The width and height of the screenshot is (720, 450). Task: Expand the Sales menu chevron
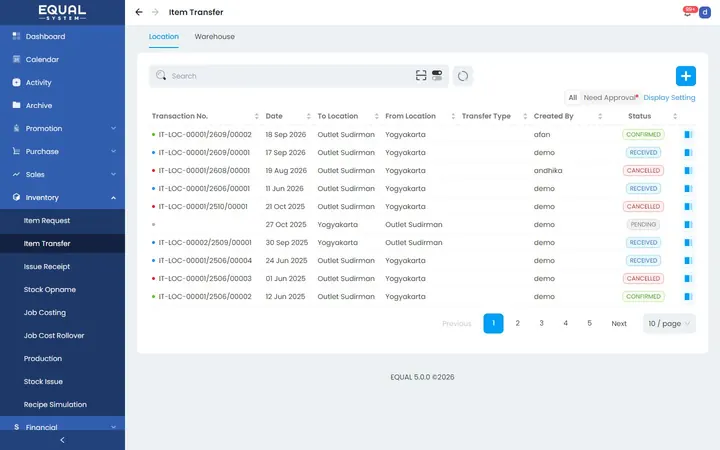(x=113, y=174)
